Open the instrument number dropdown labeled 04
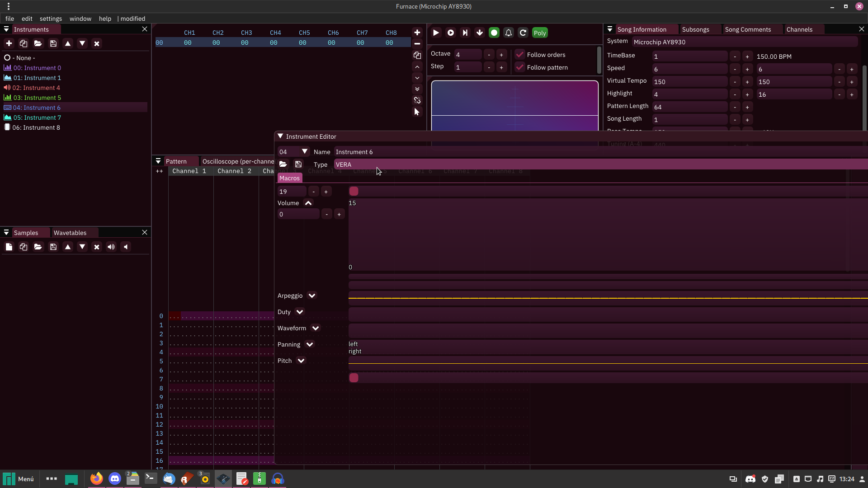The image size is (868, 488). pyautogui.click(x=305, y=151)
